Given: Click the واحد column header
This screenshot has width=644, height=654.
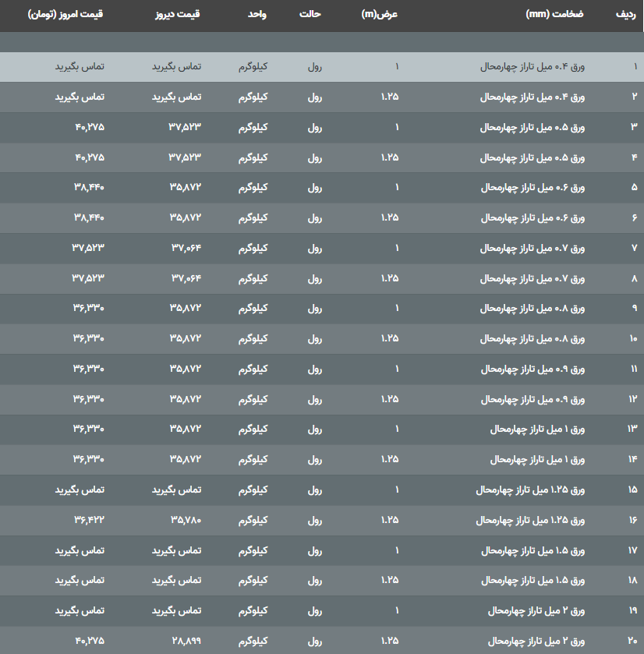Looking at the screenshot, I should 257,15.
